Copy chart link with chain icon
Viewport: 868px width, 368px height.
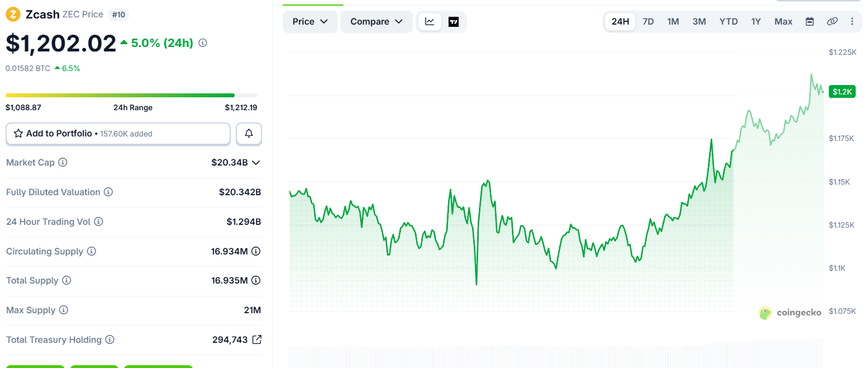[832, 22]
